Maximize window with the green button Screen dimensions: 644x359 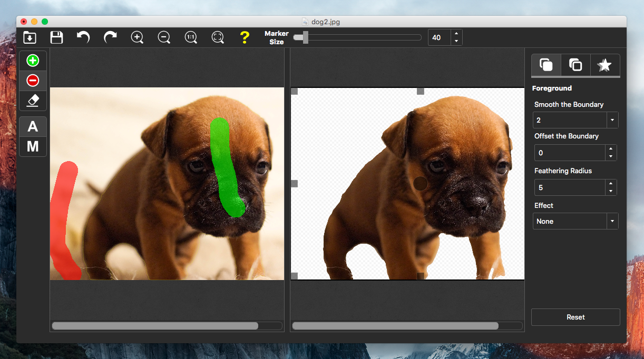45,22
